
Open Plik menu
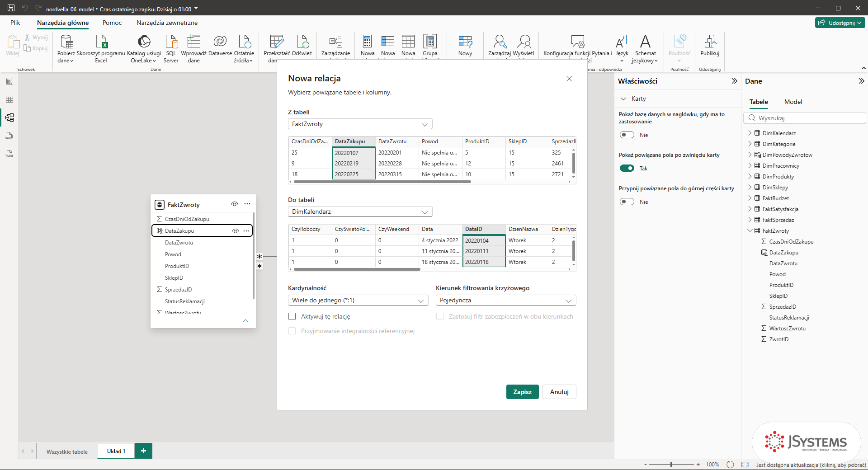[15, 23]
